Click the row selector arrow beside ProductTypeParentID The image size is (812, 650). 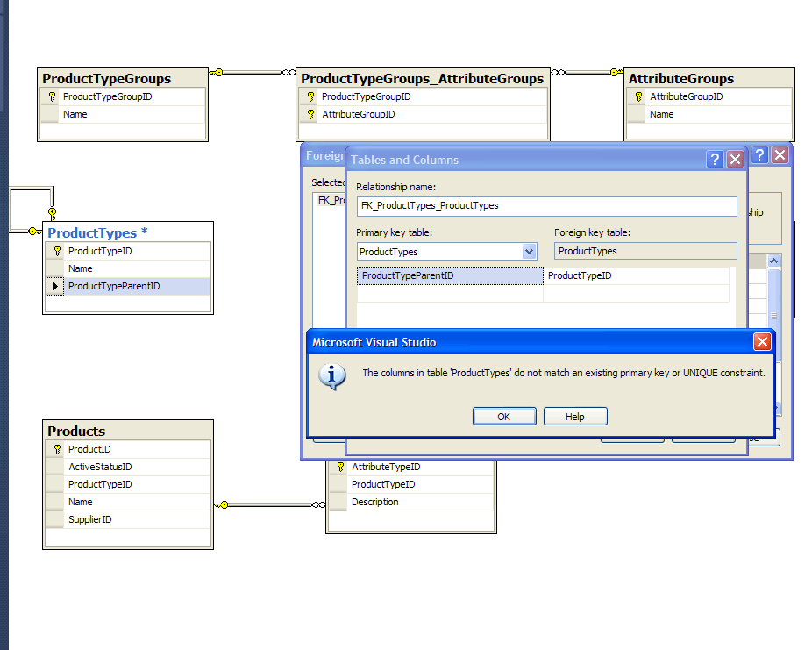pos(54,286)
